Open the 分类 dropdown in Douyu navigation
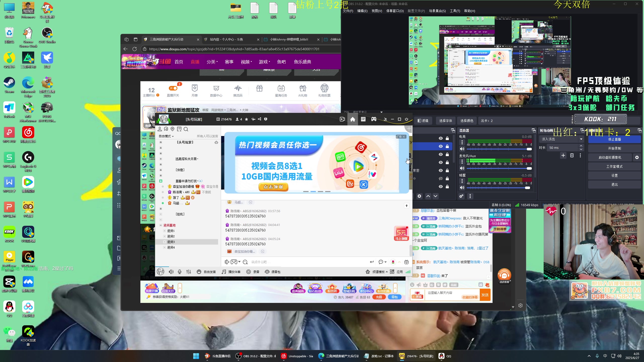The image size is (644, 362). pos(212,62)
